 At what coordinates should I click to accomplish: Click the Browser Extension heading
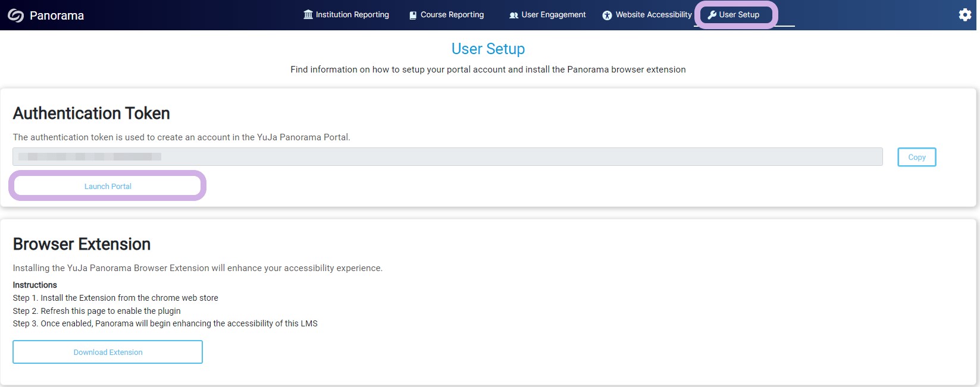82,244
